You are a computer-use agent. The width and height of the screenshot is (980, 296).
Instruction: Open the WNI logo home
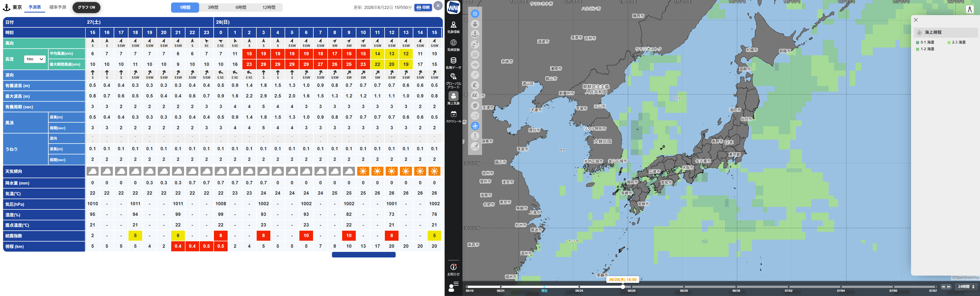[x=454, y=7]
